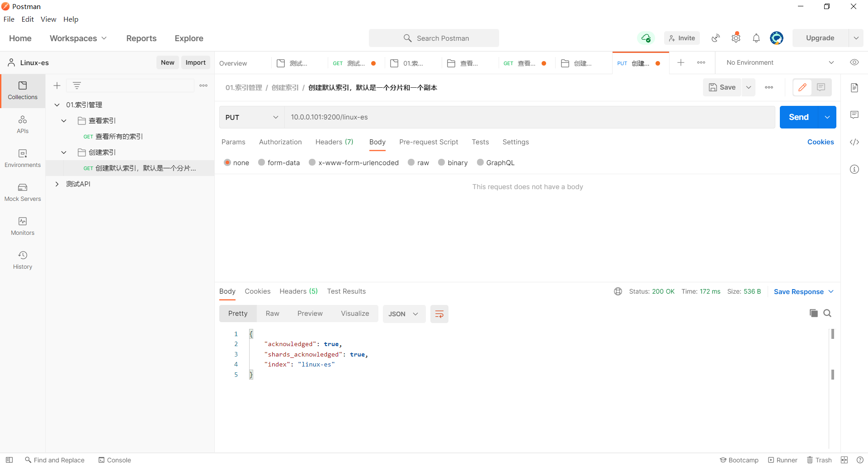Collapse the 创建索引 folder
The image size is (868, 466).
coord(64,152)
